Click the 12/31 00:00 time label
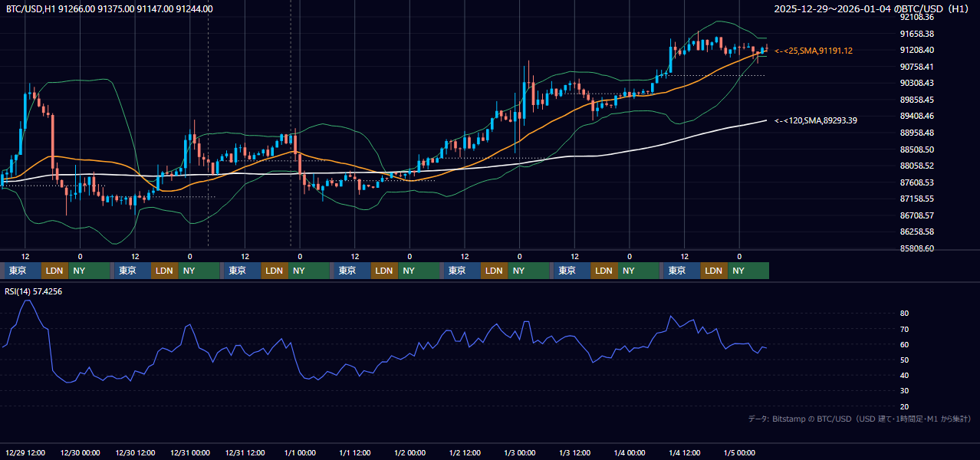 coord(190,453)
